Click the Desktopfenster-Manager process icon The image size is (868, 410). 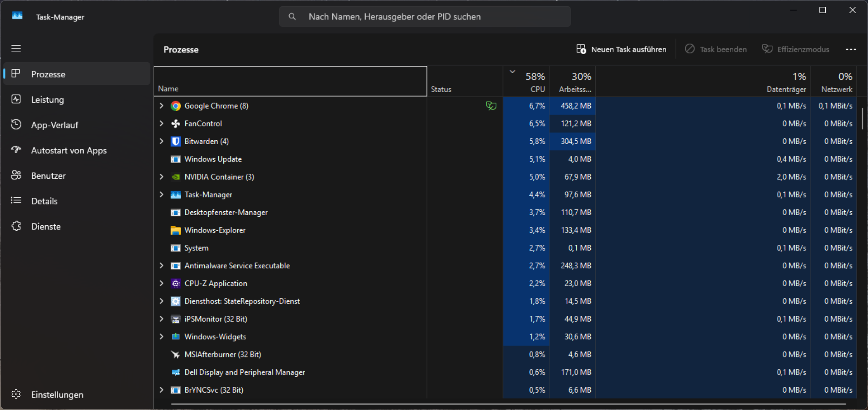[176, 213]
